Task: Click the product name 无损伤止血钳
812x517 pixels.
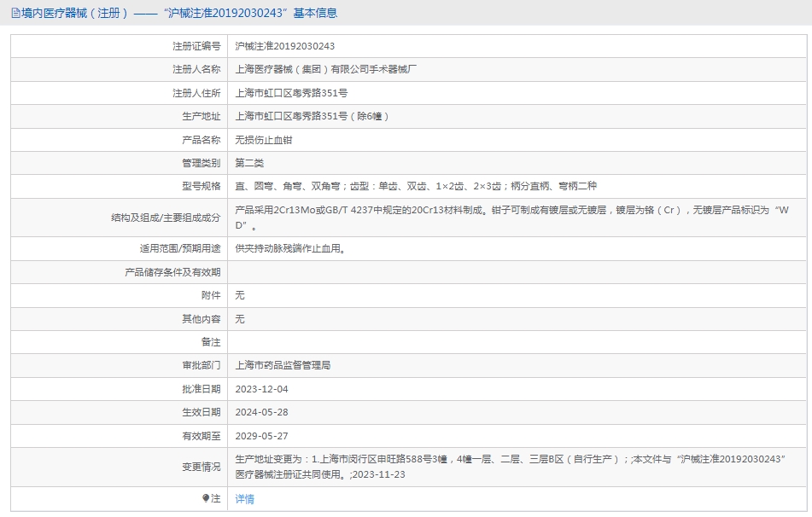Action: tap(264, 140)
